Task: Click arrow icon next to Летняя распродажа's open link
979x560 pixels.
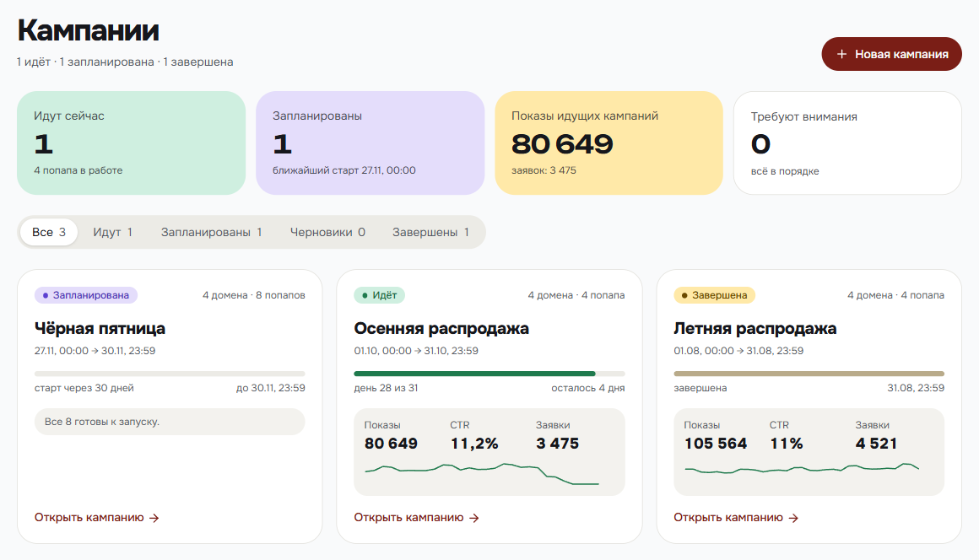Action: pos(793,518)
